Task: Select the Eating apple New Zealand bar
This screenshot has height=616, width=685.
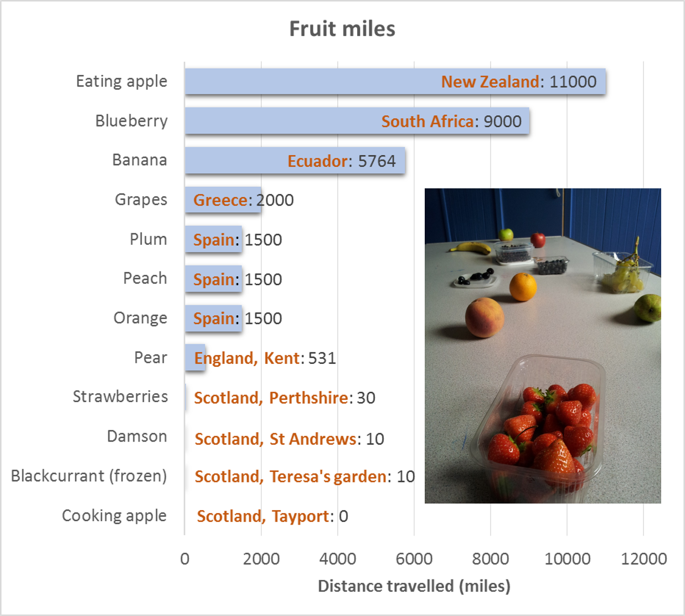Action: tap(395, 81)
